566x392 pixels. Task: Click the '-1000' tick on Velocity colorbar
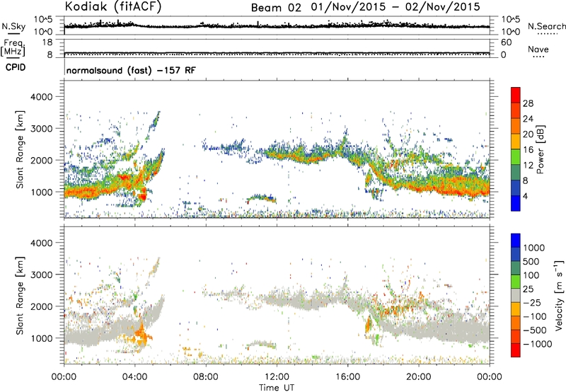point(538,344)
